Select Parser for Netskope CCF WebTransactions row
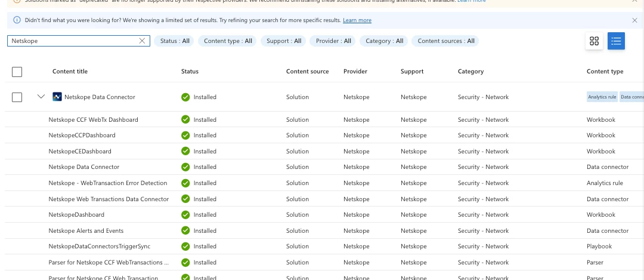This screenshot has width=644, height=280. [324, 262]
